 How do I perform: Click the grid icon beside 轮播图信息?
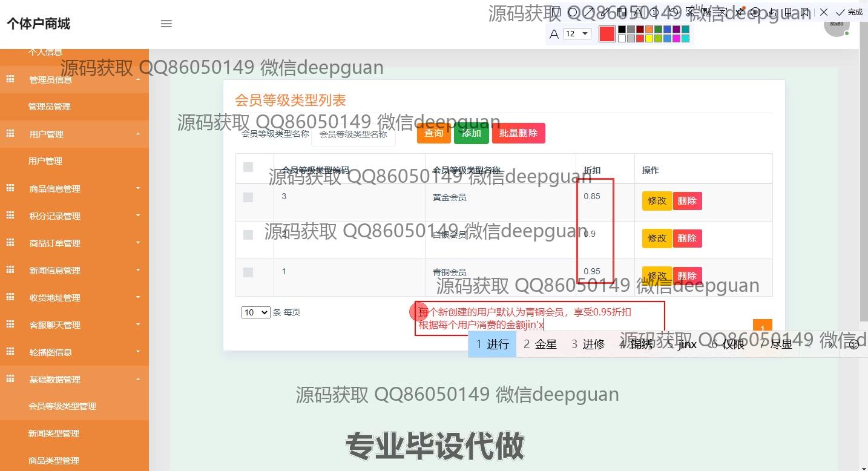(x=10, y=352)
